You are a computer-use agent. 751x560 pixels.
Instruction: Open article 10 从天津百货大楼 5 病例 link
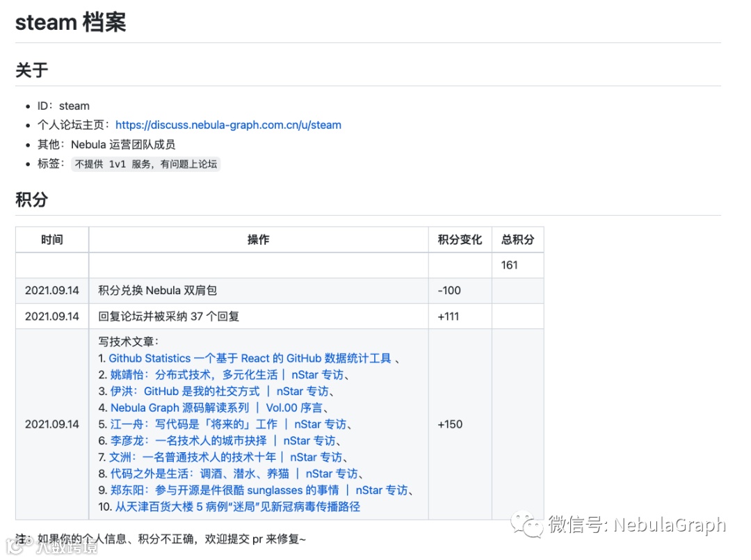pos(238,507)
